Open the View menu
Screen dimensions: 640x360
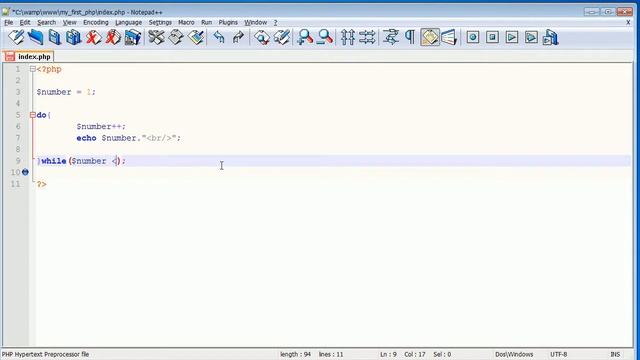click(69, 22)
